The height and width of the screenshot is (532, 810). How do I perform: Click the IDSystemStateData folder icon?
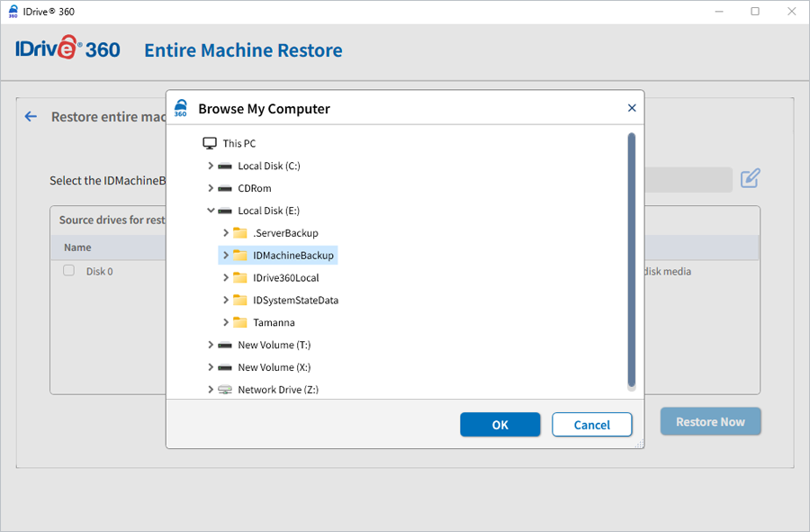[x=239, y=300]
